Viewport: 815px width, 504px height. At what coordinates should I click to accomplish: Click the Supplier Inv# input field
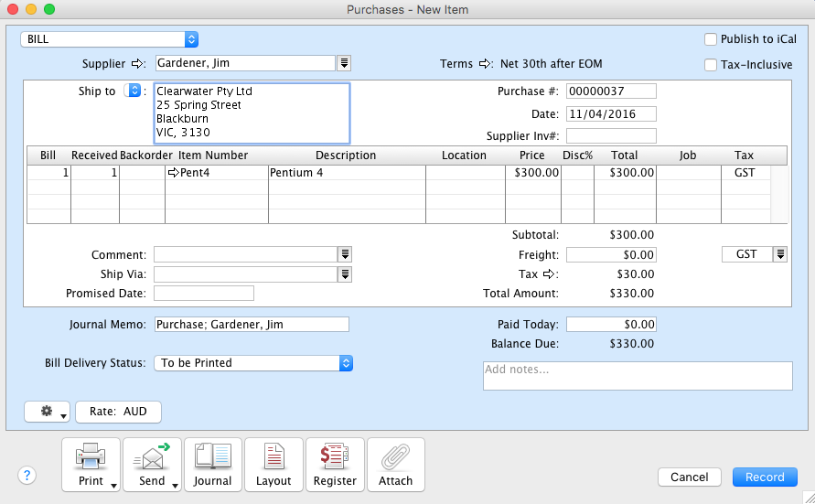click(611, 136)
